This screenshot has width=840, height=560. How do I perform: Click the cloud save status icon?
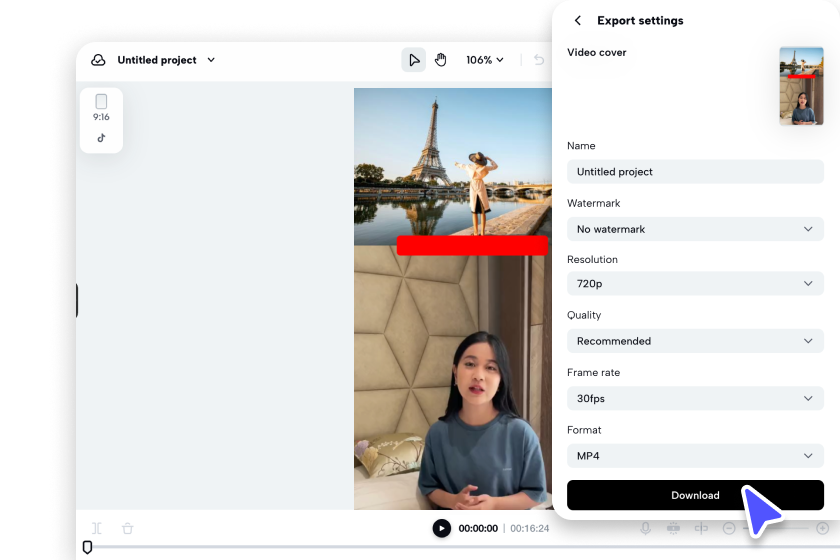point(98,60)
